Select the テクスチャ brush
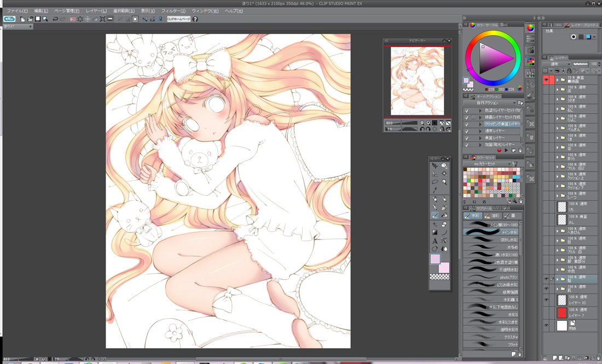This screenshot has height=364, width=602. pos(491,337)
